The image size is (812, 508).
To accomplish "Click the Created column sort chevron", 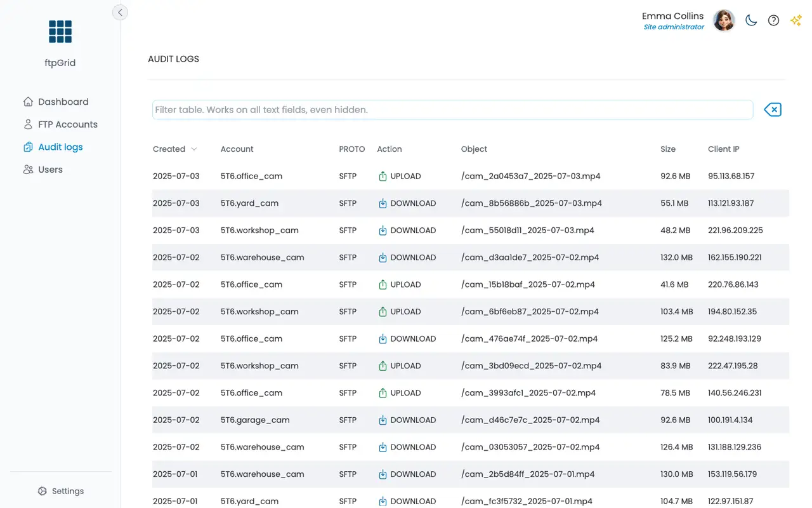I will tap(194, 149).
